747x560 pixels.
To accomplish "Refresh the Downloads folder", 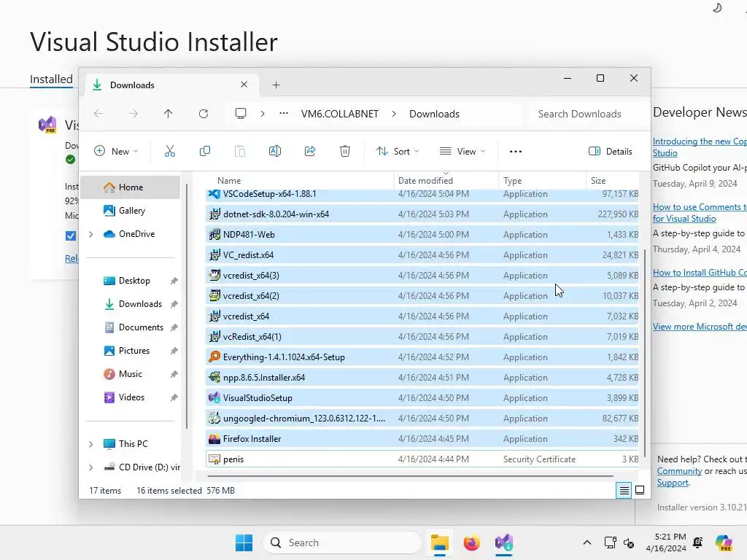I will coord(204,114).
